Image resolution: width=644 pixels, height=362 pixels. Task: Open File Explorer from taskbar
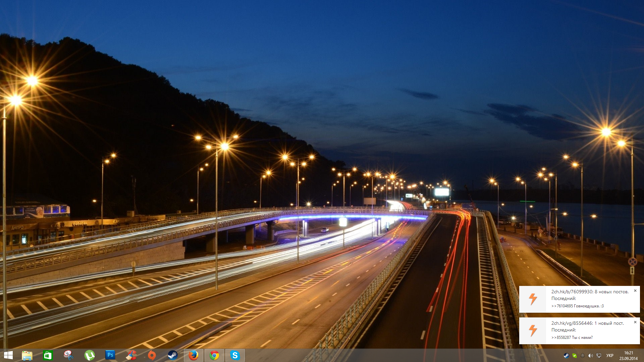point(27,355)
